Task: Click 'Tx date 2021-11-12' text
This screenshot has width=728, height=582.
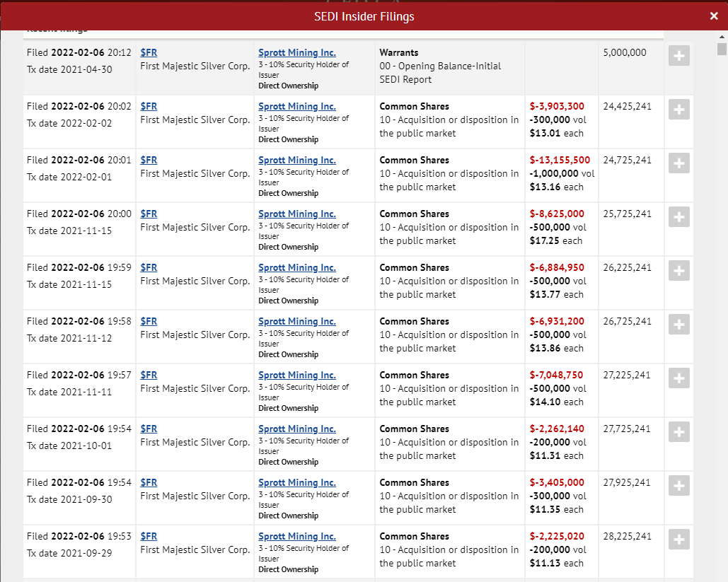Action: (x=69, y=338)
